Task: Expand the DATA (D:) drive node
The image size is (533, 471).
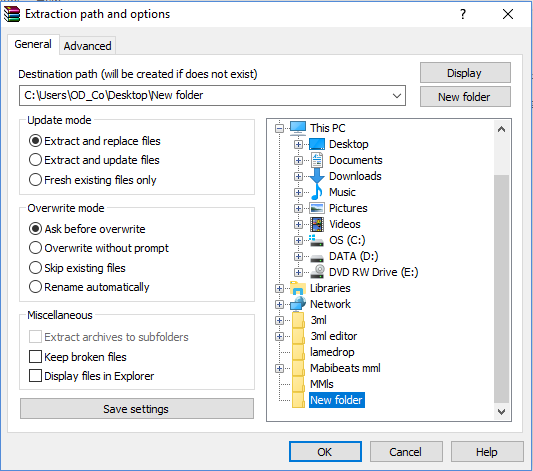Action: click(x=298, y=256)
